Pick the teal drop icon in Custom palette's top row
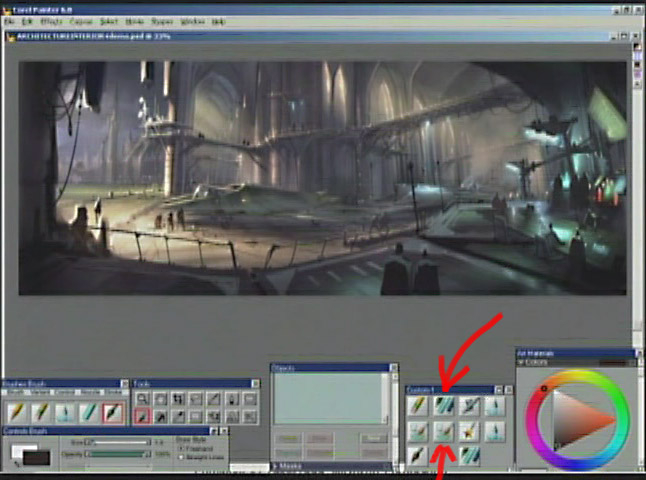Image resolution: width=646 pixels, height=480 pixels. click(495, 405)
